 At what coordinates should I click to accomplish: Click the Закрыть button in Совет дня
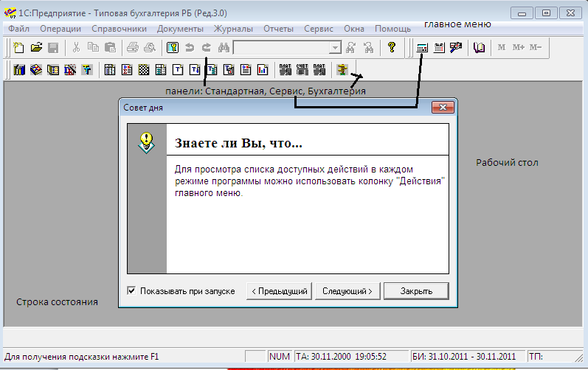[x=416, y=291]
